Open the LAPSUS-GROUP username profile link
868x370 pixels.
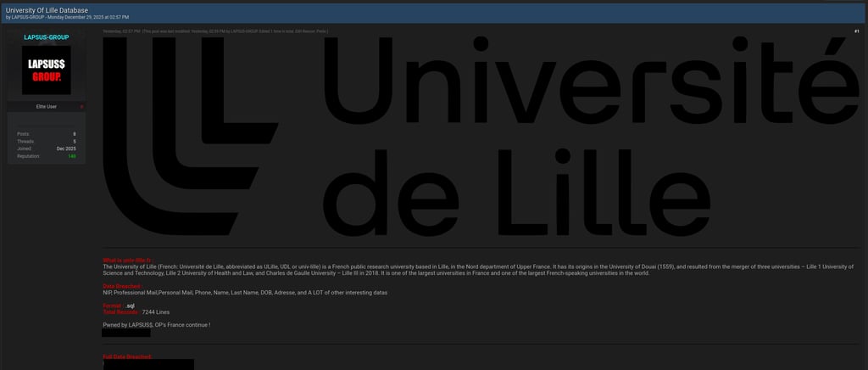(47, 37)
